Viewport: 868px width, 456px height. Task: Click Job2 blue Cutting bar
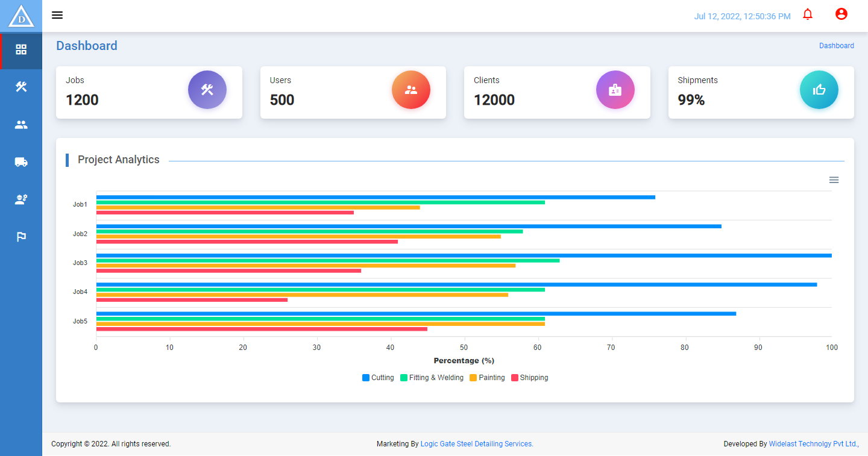tap(409, 226)
